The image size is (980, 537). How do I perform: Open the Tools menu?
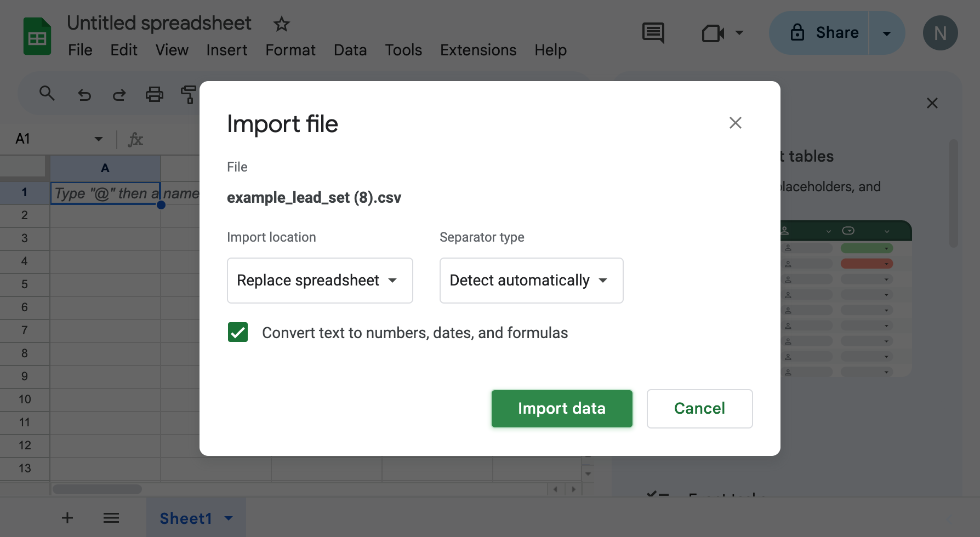point(403,50)
